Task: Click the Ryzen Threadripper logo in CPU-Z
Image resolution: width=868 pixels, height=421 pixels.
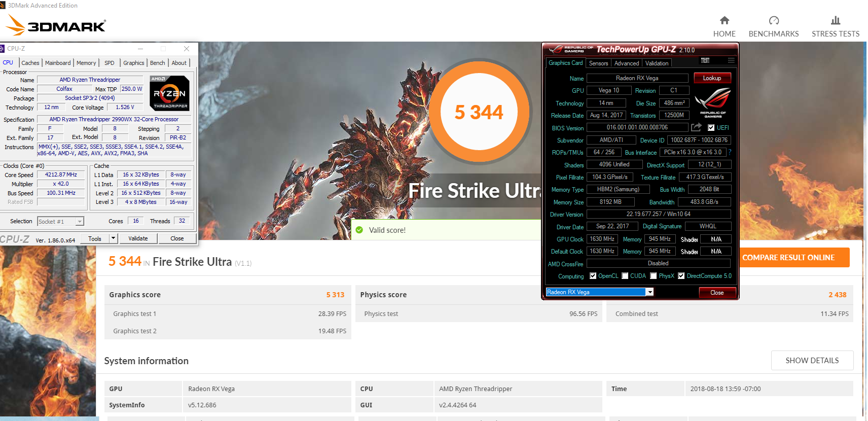Action: pyautogui.click(x=170, y=93)
